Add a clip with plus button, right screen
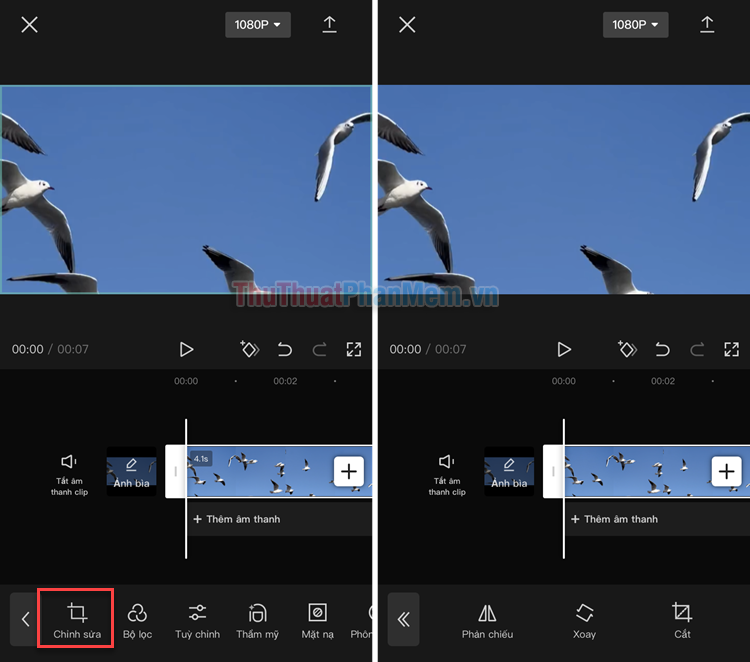Image resolution: width=750 pixels, height=662 pixels. point(727,472)
